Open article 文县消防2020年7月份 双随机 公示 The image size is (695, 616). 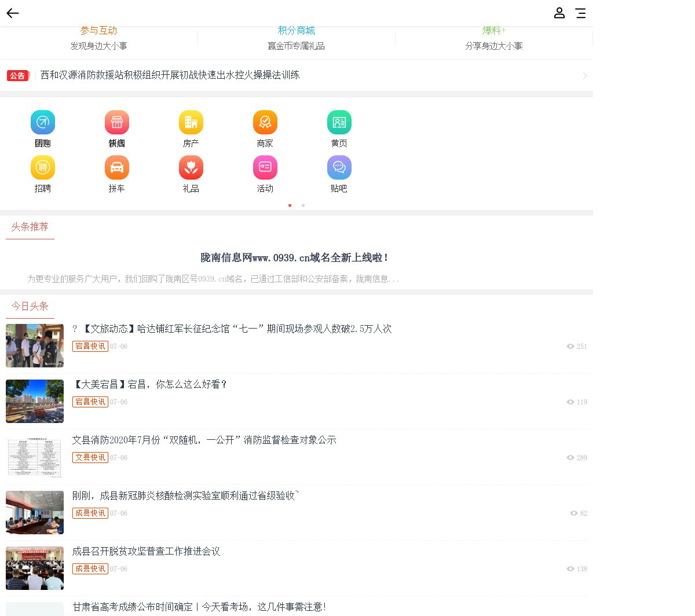tap(204, 440)
